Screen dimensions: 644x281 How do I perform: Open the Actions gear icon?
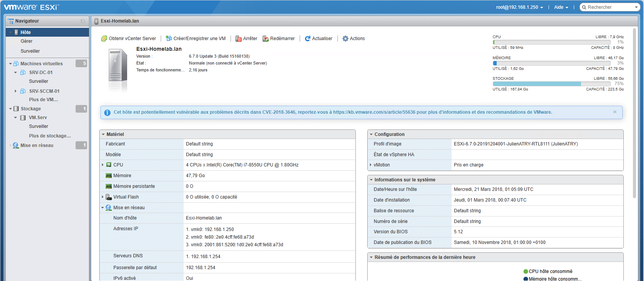pyautogui.click(x=345, y=39)
